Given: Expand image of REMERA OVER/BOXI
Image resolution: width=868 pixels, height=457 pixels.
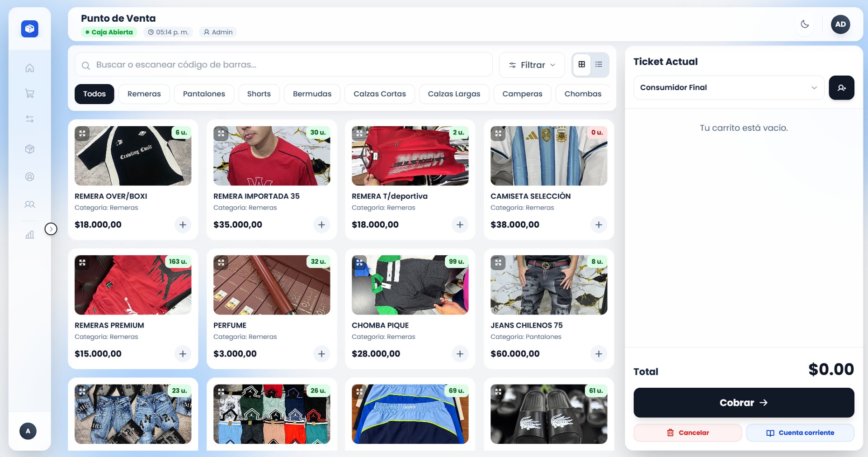Looking at the screenshot, I should tap(82, 133).
